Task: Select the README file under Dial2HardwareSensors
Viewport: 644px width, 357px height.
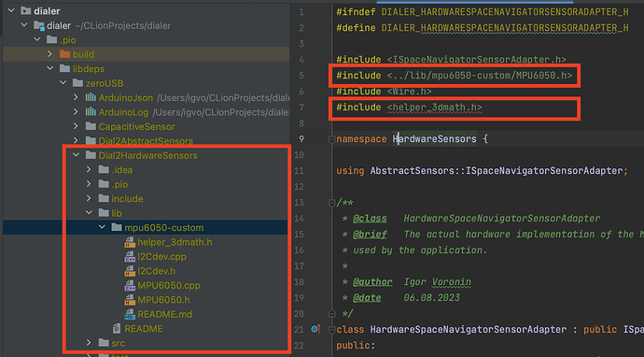Action: pos(144,329)
